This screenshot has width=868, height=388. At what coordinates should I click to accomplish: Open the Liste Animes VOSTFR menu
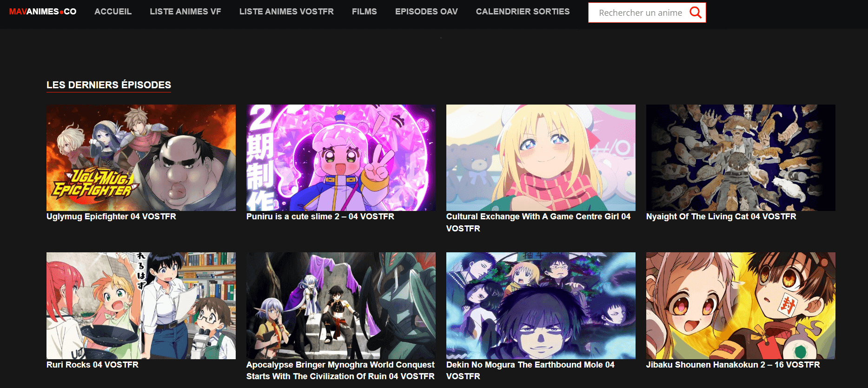(286, 12)
